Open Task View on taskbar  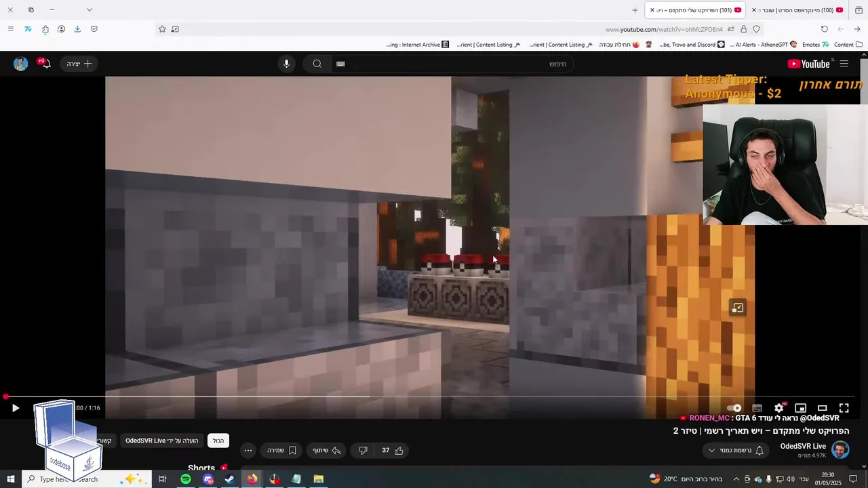pyautogui.click(x=163, y=479)
